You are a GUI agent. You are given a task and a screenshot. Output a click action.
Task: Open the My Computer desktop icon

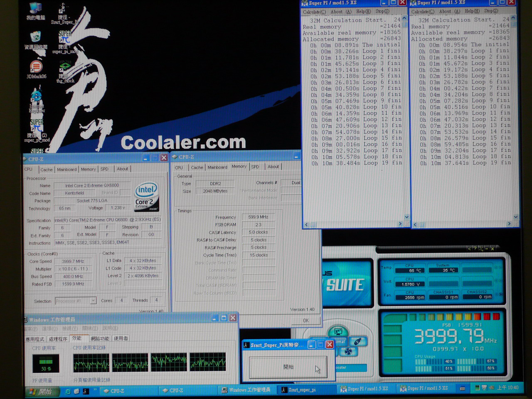click(35, 11)
